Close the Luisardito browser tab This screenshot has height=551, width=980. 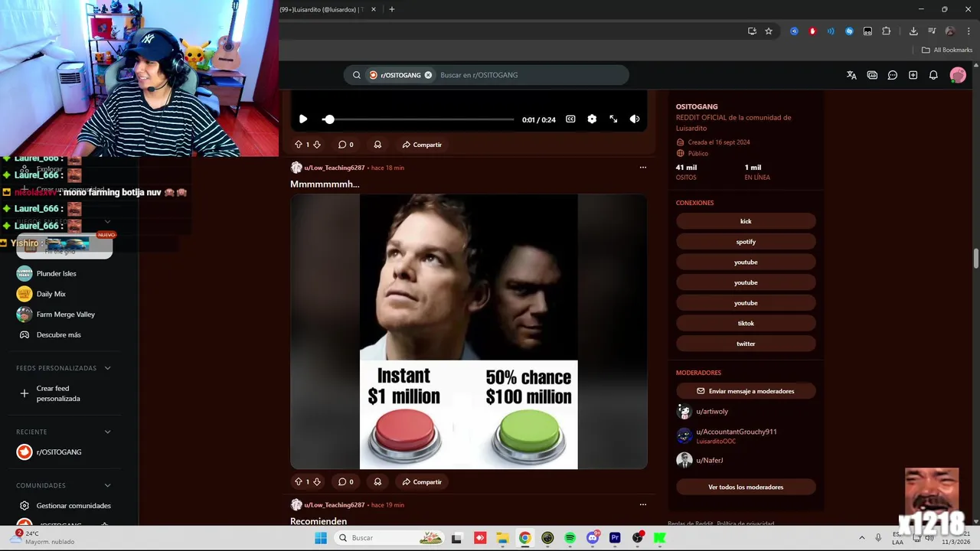click(x=374, y=9)
